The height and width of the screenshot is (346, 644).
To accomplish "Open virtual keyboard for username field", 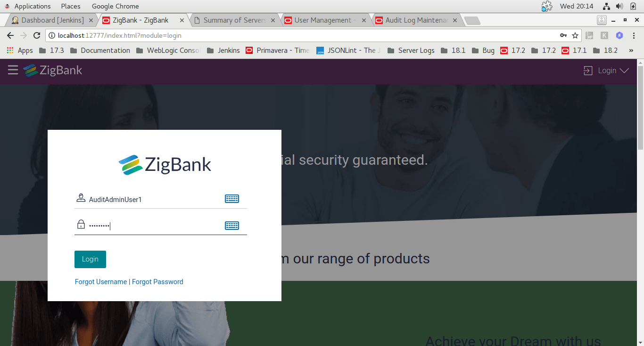I will tap(232, 199).
